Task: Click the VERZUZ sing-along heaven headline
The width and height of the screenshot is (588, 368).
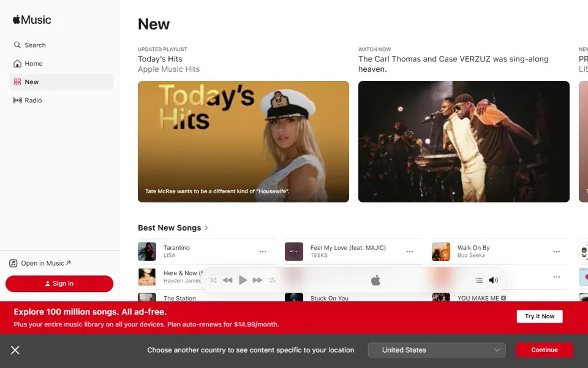Action: coord(453,64)
